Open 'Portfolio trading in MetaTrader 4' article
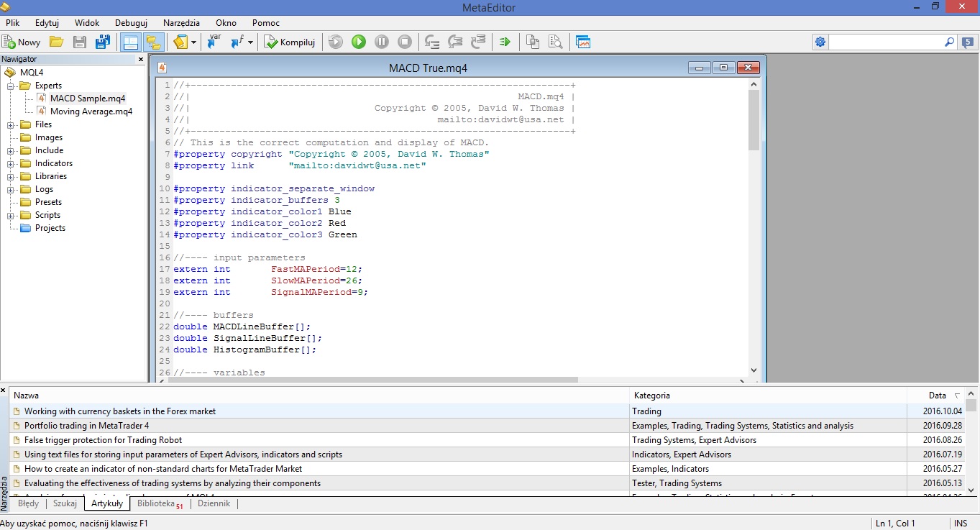 [87, 426]
